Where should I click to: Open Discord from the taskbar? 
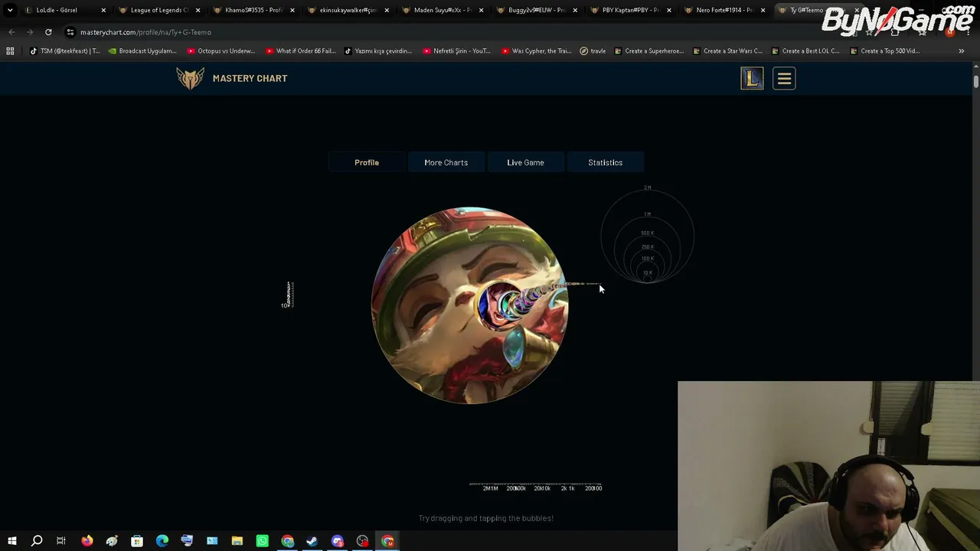point(338,541)
